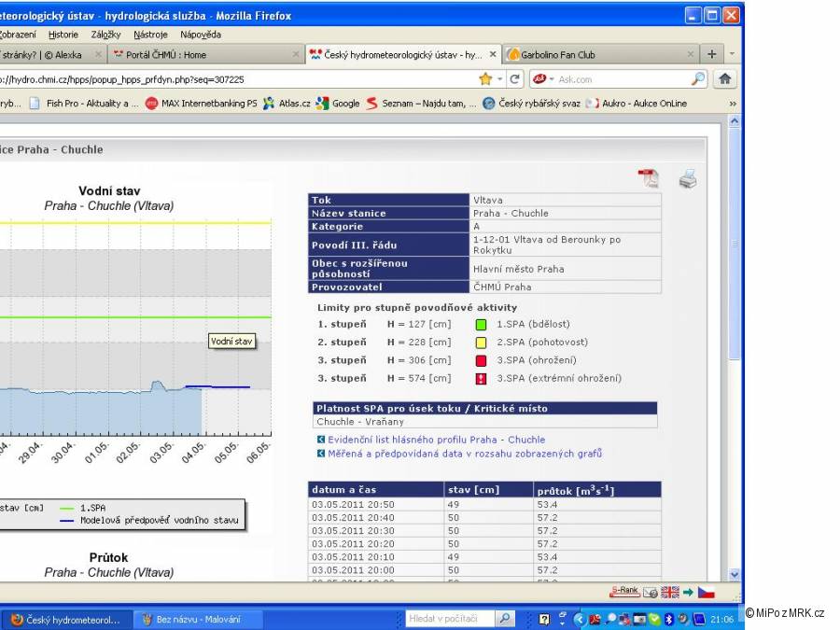Open the S-Rank status bar indicator
Image resolution: width=840 pixels, height=630 pixels.
pos(624,592)
